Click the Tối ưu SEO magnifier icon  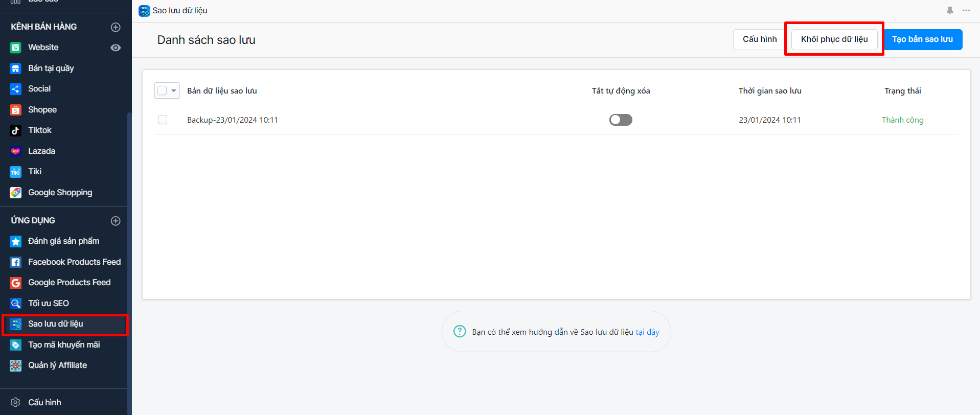(x=16, y=304)
